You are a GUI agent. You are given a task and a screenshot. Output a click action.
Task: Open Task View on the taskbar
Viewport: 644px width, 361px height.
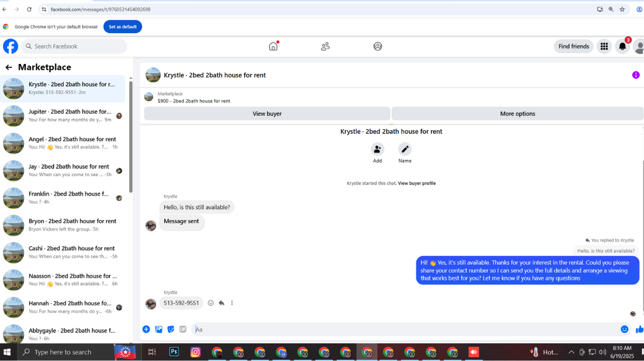(x=152, y=352)
